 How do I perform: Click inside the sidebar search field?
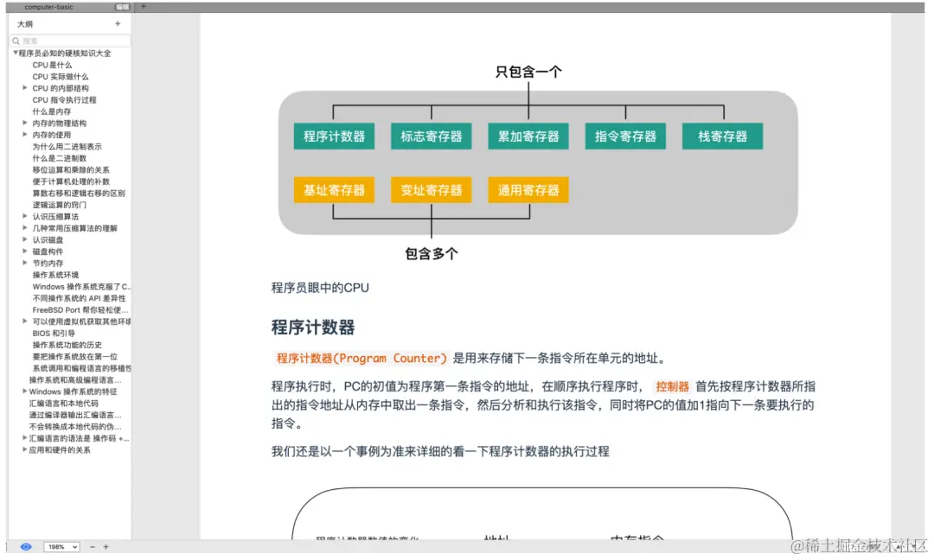click(x=65, y=40)
